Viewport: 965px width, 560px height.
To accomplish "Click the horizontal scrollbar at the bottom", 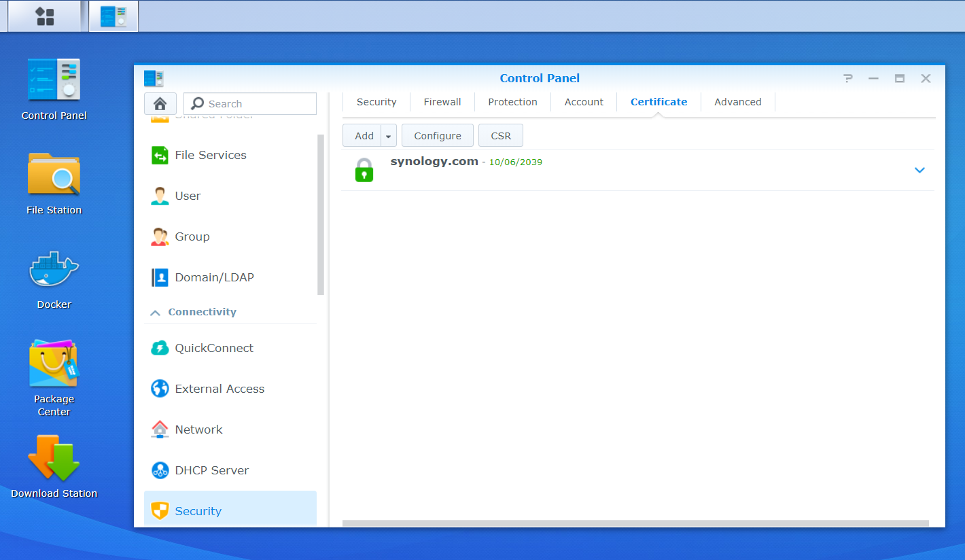I will 635,523.
